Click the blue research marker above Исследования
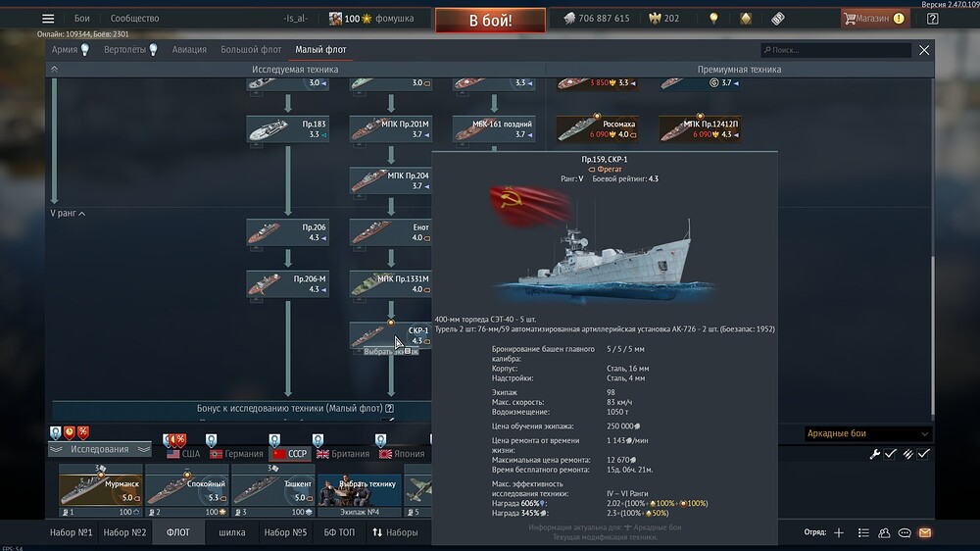The image size is (980, 551). coord(56,432)
